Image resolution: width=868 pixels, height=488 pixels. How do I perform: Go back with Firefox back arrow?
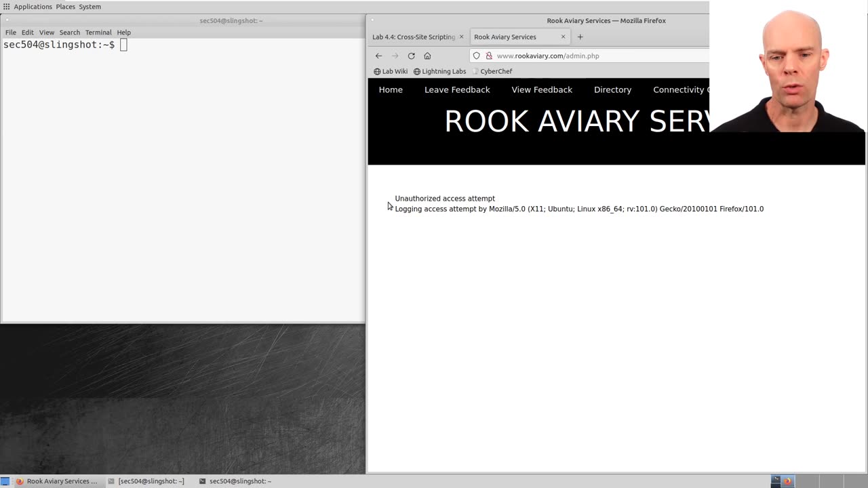coord(378,56)
